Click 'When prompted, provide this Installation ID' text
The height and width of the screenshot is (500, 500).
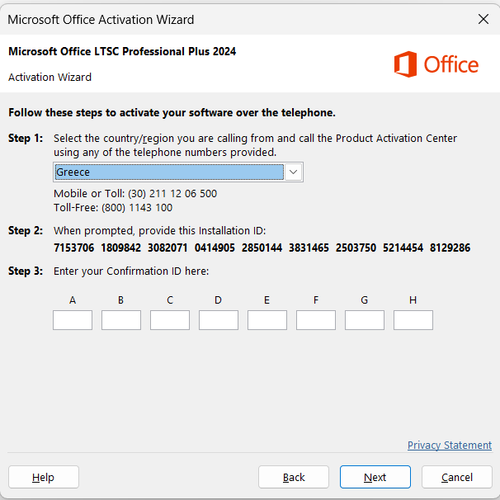[x=160, y=231]
